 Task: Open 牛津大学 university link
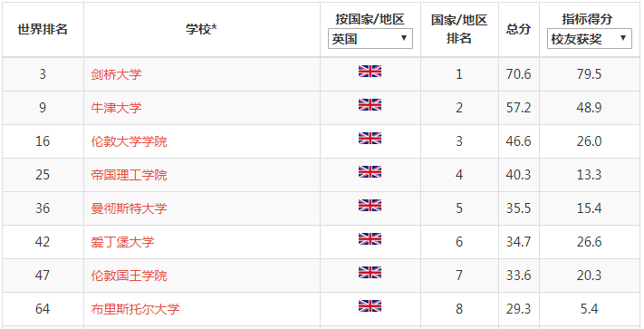tap(116, 108)
